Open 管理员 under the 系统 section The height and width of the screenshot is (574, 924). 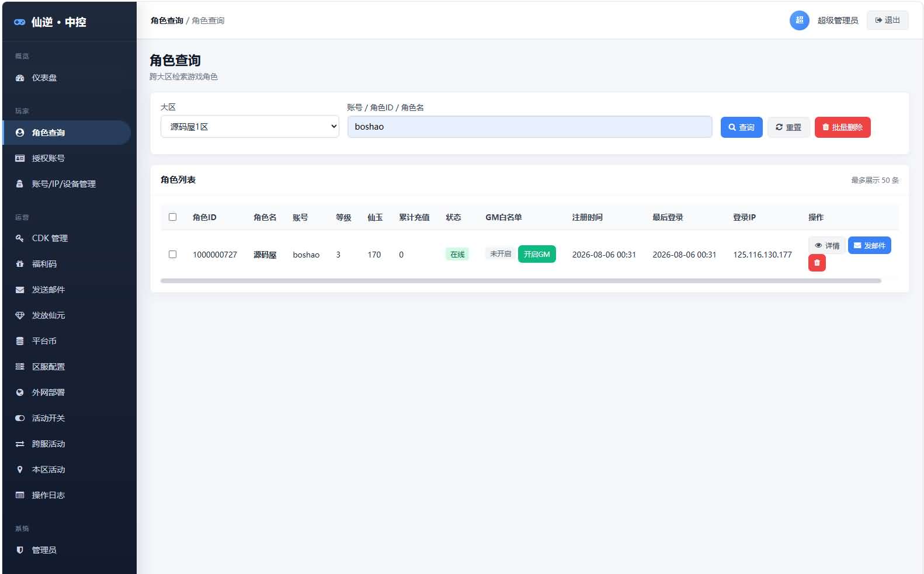click(67, 550)
